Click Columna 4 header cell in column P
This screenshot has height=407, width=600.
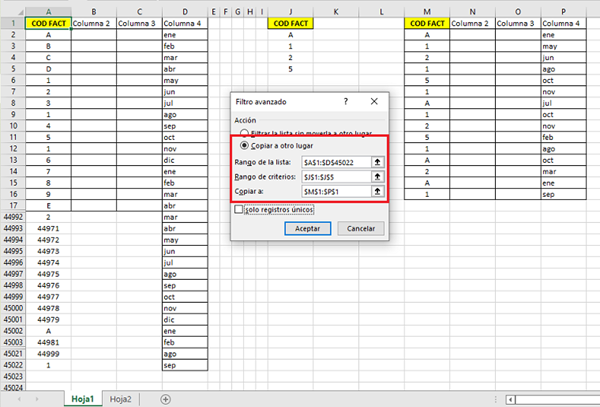pyautogui.click(x=564, y=23)
